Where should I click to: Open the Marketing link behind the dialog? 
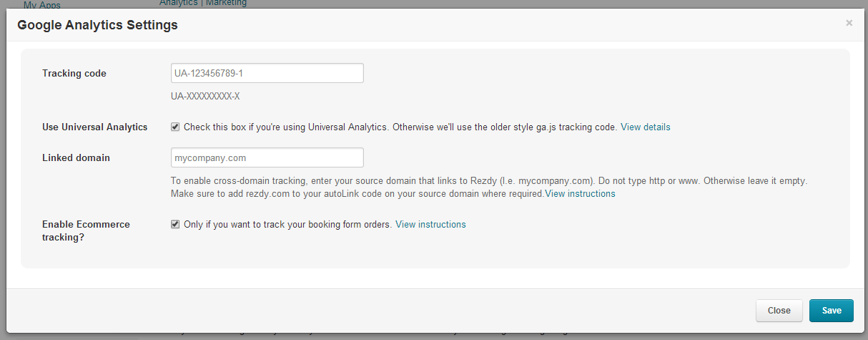[226, 4]
